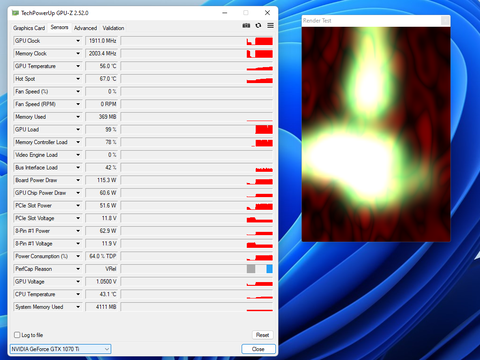Expand the GPU Clock sensor dropdown
The width and height of the screenshot is (480, 360).
(78, 41)
